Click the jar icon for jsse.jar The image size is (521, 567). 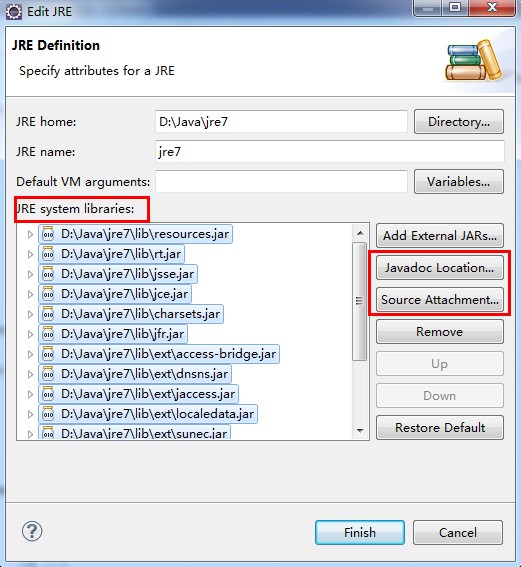coord(48,274)
